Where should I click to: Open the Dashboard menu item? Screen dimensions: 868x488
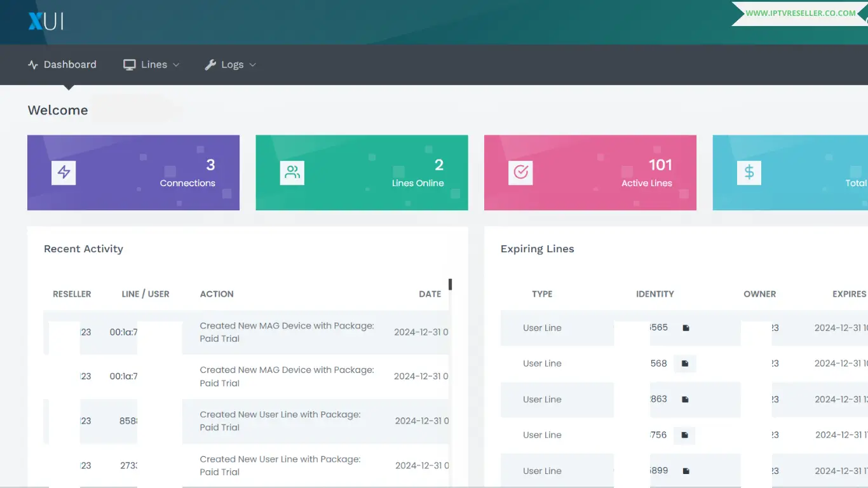(62, 65)
